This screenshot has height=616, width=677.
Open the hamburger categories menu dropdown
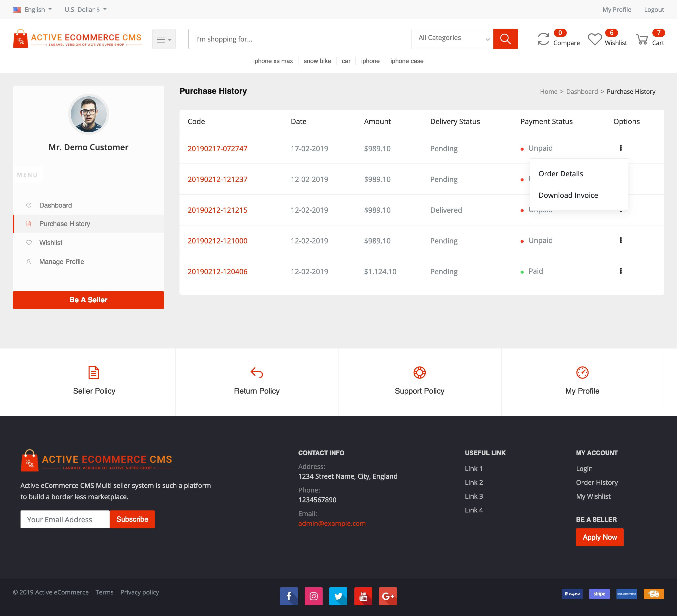pos(164,39)
